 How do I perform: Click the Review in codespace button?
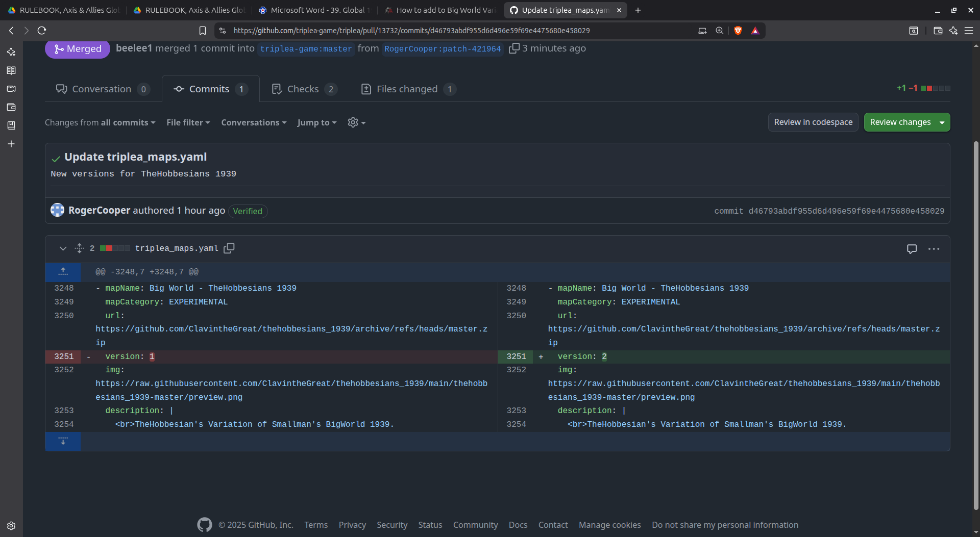click(x=813, y=122)
